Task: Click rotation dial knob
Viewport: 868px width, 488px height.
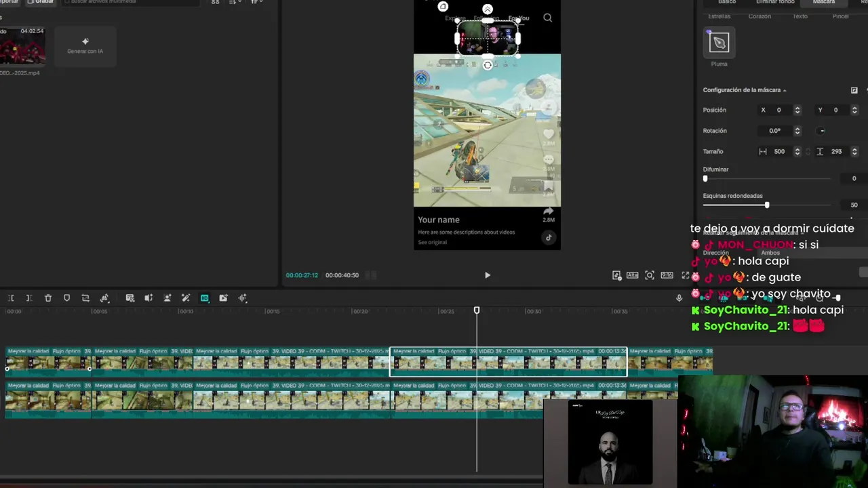Action: pos(822,131)
